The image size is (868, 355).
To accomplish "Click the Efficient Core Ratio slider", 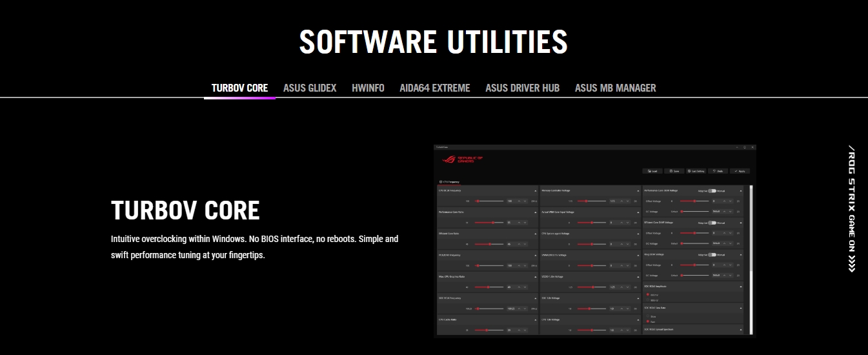I will tap(489, 244).
